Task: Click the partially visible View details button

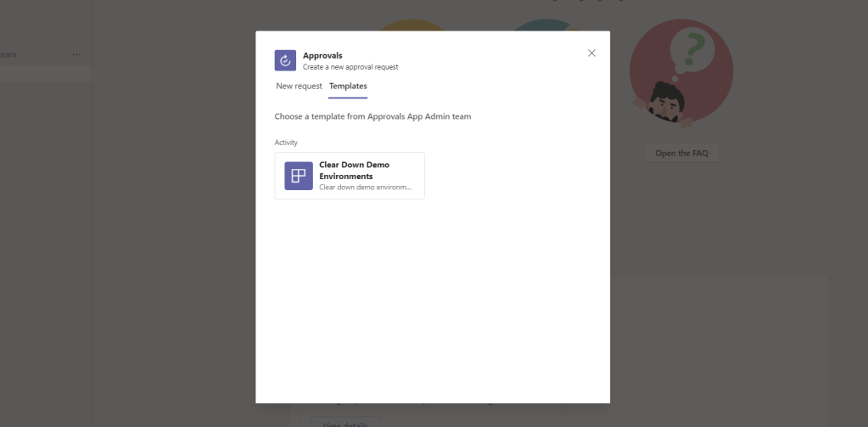Action: 344,422
